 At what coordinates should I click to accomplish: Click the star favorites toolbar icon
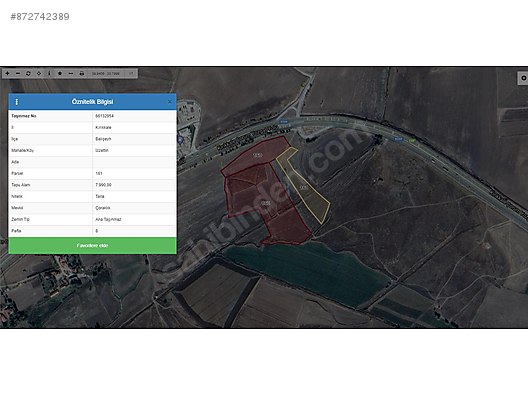point(60,73)
